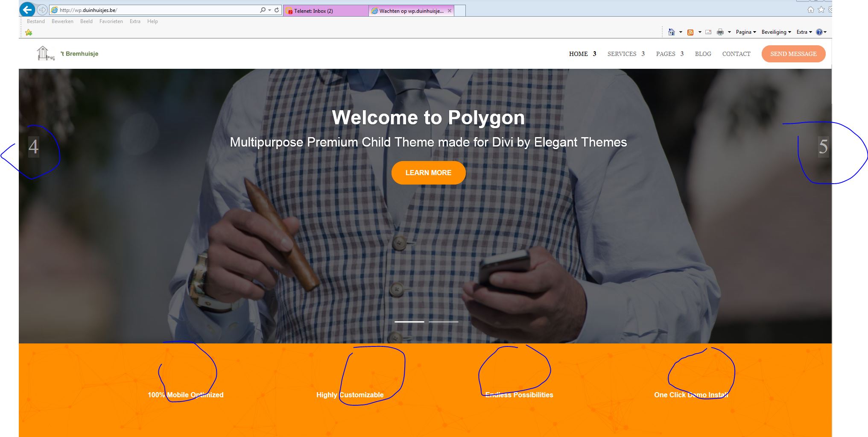Expand the PAGES navigation submenu
868x437 pixels.
(x=682, y=54)
